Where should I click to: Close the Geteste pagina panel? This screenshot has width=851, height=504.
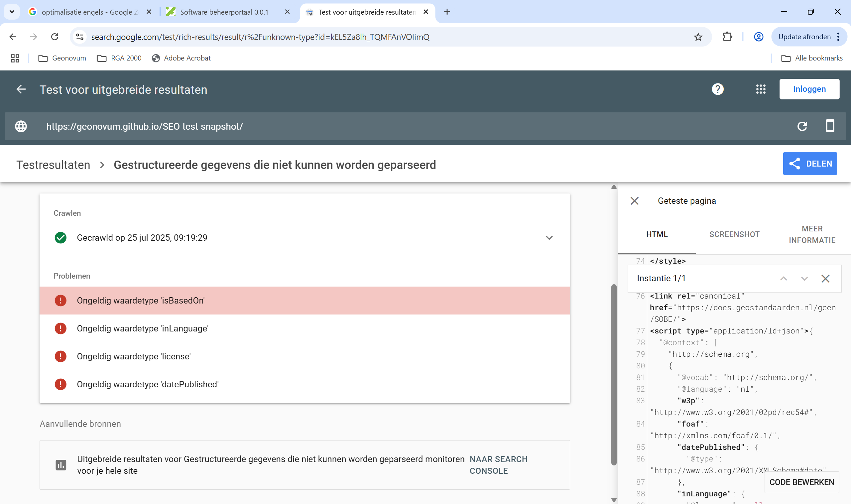[634, 201]
